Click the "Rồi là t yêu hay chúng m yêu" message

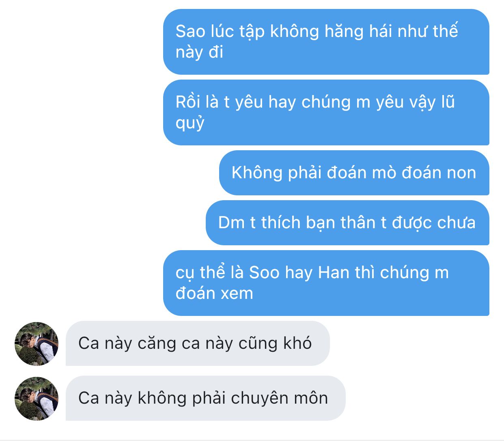point(326,112)
